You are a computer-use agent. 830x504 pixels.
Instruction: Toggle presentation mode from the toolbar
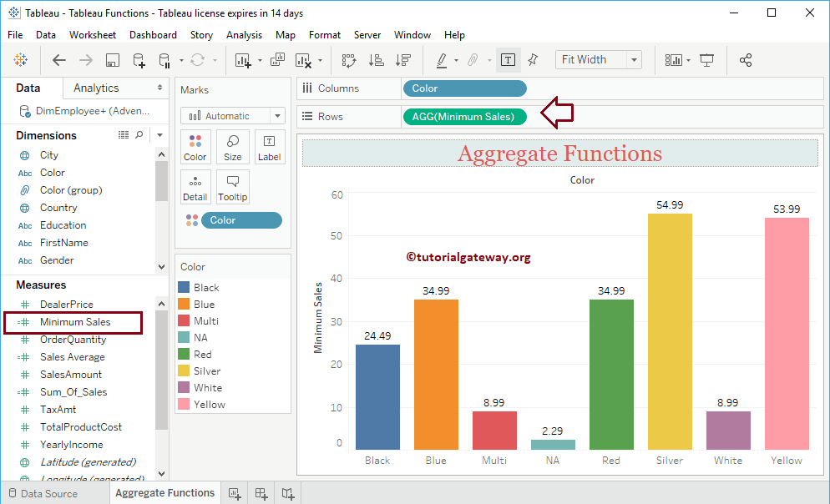click(x=706, y=60)
